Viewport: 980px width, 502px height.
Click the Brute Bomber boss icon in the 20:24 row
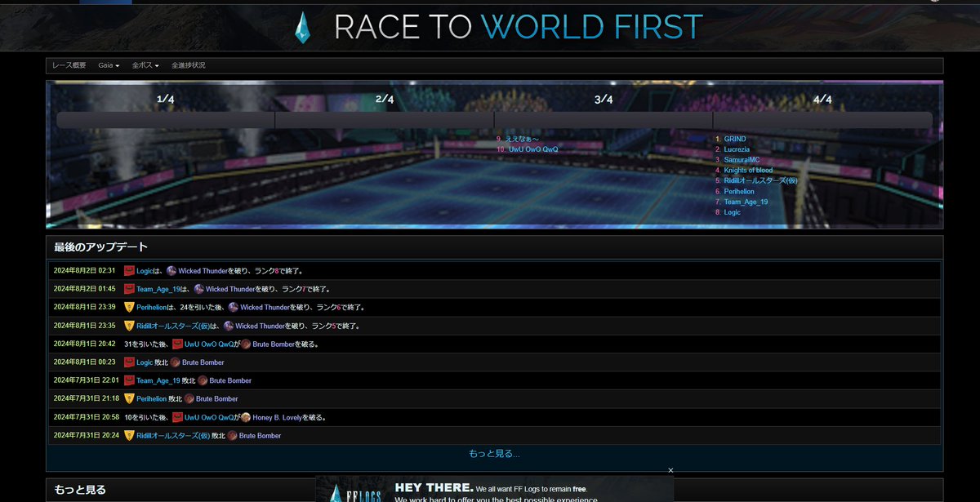click(232, 435)
